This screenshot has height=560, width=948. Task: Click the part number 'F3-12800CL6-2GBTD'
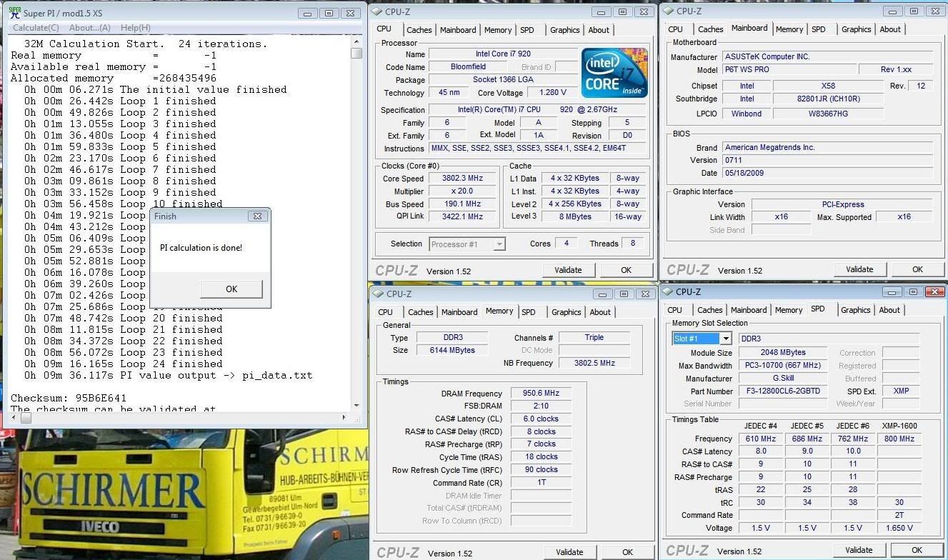point(783,391)
